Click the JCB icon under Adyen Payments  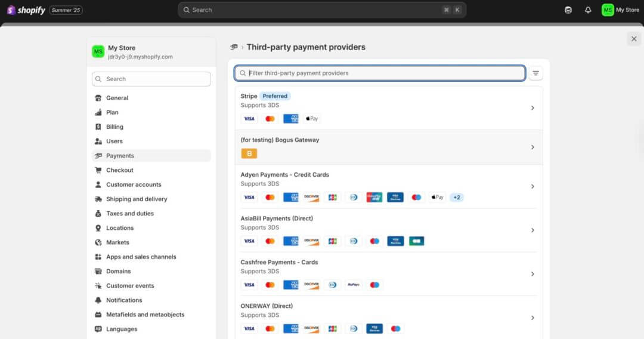point(333,197)
